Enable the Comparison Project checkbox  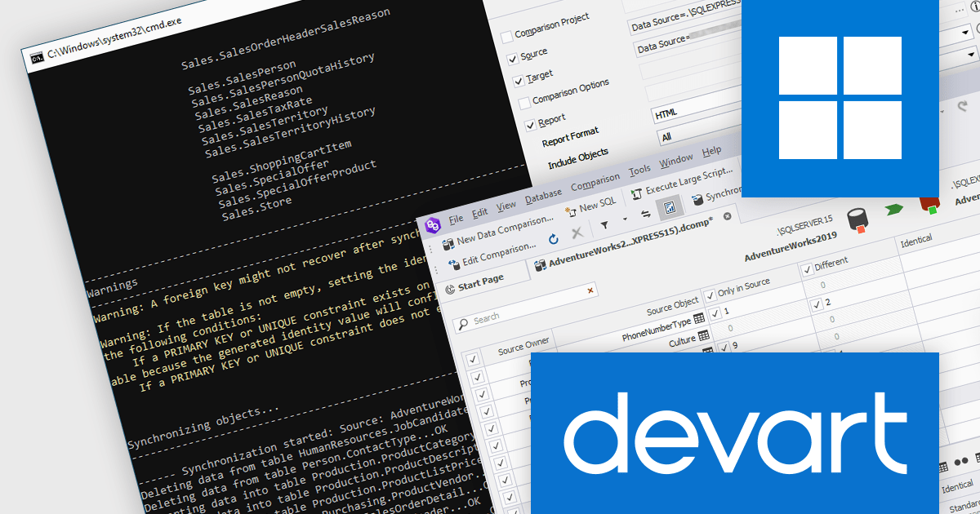click(x=506, y=36)
